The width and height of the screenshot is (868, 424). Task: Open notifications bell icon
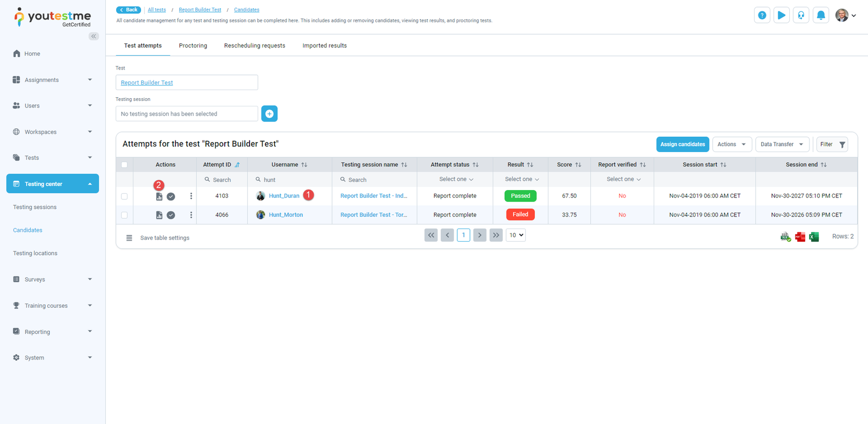click(821, 15)
